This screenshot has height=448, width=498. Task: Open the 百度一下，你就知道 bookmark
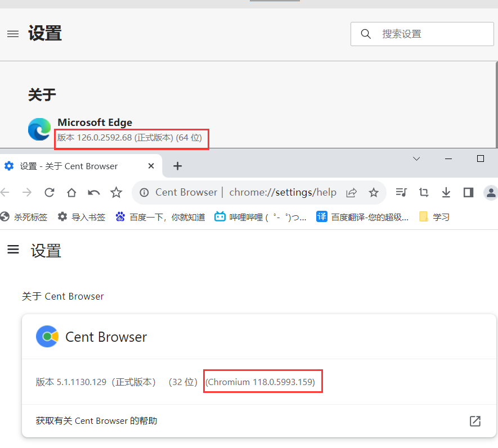[160, 217]
